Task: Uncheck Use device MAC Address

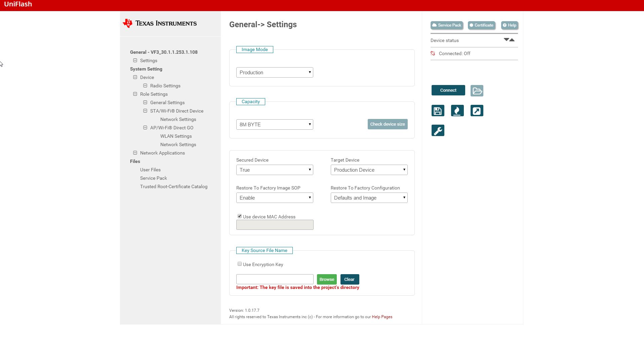Action: (240, 216)
